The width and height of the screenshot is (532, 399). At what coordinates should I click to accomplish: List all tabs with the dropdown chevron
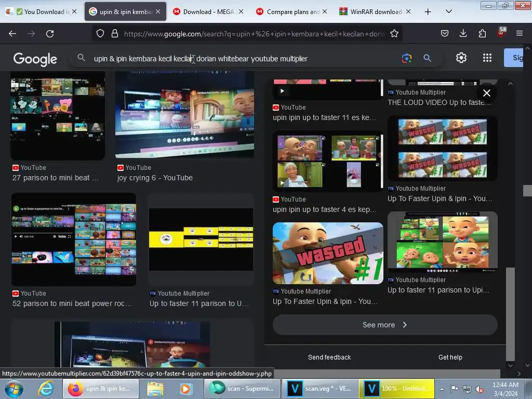pos(448,12)
